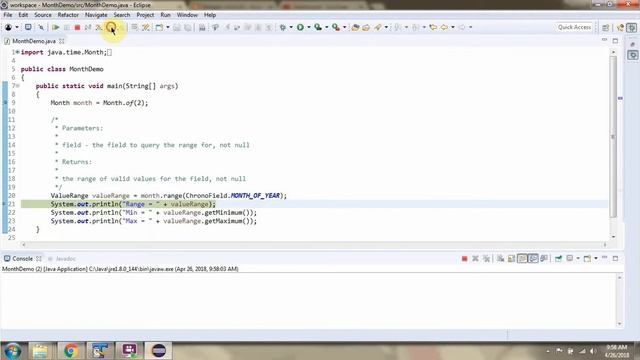This screenshot has width=640, height=360.
Task: Switch to the Javadoc tab
Action: 62,259
